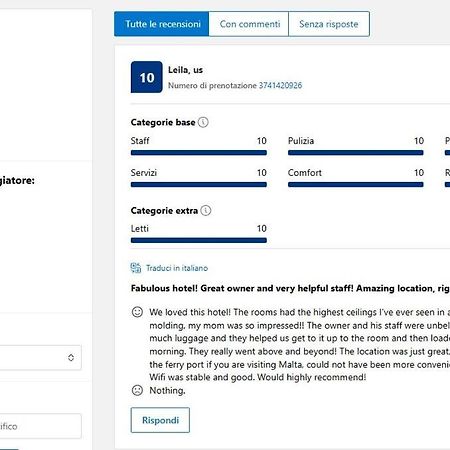Screen dimensions: 450x450
Task: Click the info icon beside Categorie base
Action: coord(203,122)
